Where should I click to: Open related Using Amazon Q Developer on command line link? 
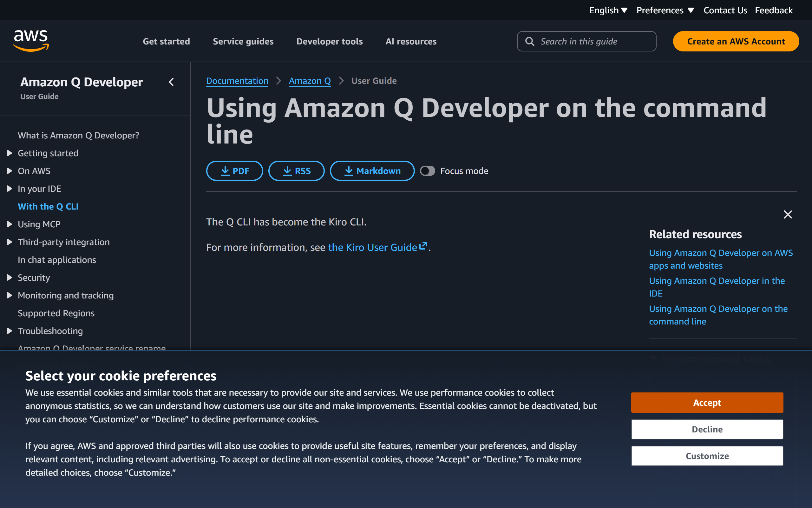coord(718,315)
